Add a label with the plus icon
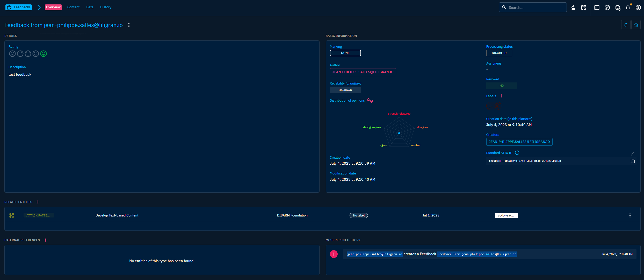 pos(501,96)
